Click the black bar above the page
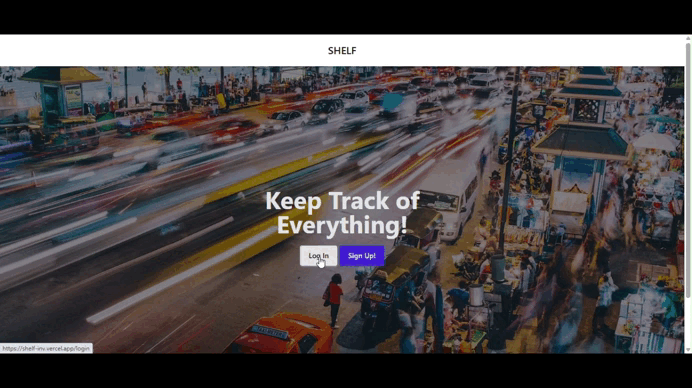Screen dimensions: 692x388 click(x=346, y=17)
